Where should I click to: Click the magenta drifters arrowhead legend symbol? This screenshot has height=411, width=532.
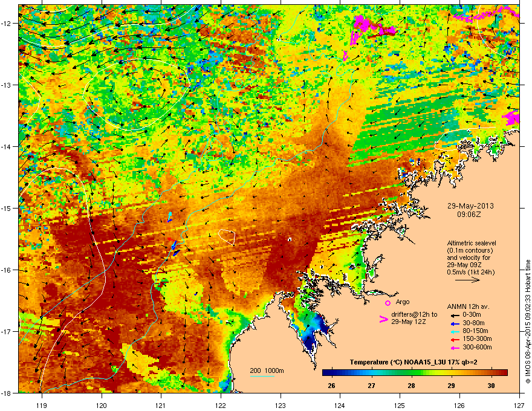[383, 319]
